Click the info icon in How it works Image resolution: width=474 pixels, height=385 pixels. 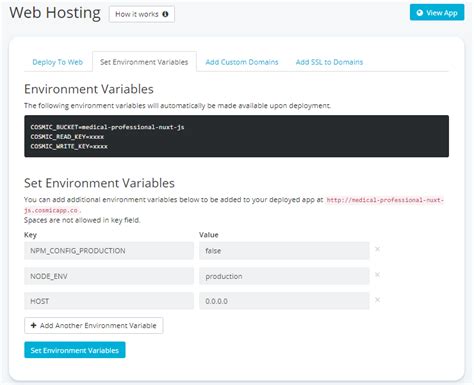point(165,14)
